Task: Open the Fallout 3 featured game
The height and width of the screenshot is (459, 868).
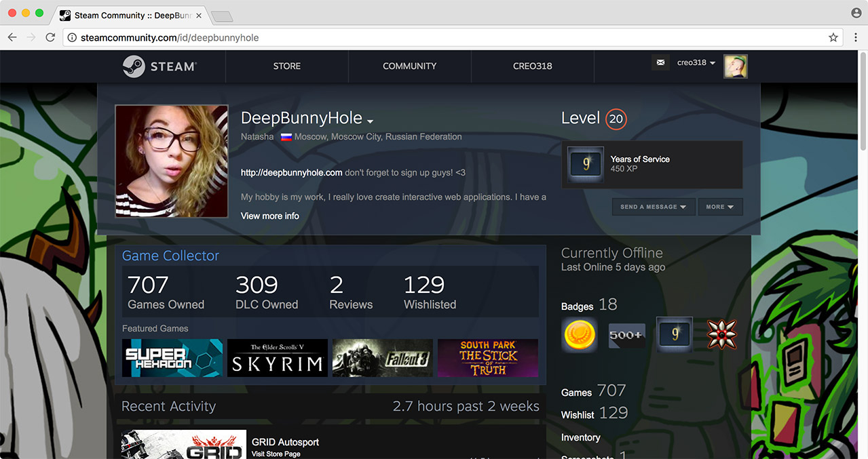Action: click(x=383, y=358)
